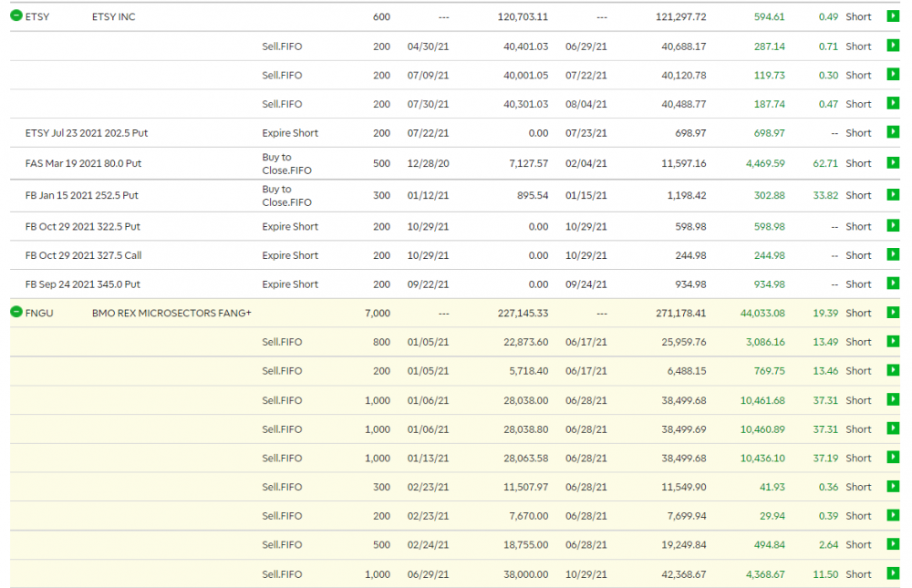
Task: Click arrow for FB Oct 29 327.5 Call
Action: tap(893, 255)
